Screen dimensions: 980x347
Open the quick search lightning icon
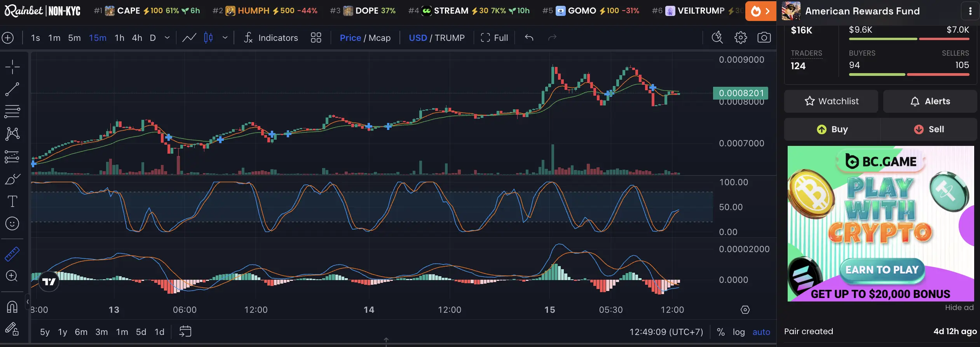[717, 38]
